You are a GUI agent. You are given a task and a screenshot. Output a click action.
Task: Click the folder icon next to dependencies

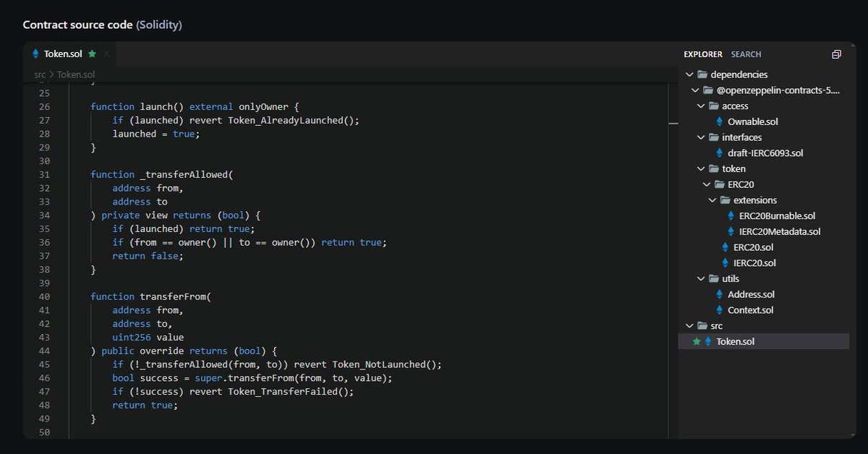tap(702, 74)
